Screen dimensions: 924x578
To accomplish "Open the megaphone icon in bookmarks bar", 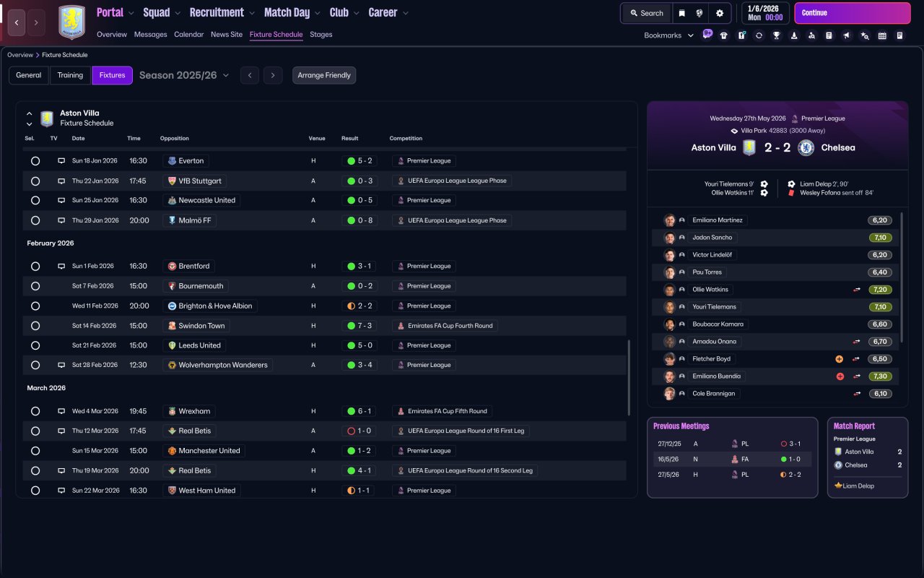I will click(x=847, y=35).
